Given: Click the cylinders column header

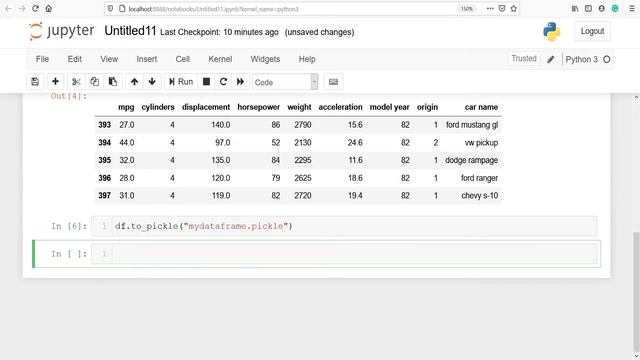Looking at the screenshot, I should pyautogui.click(x=158, y=107).
